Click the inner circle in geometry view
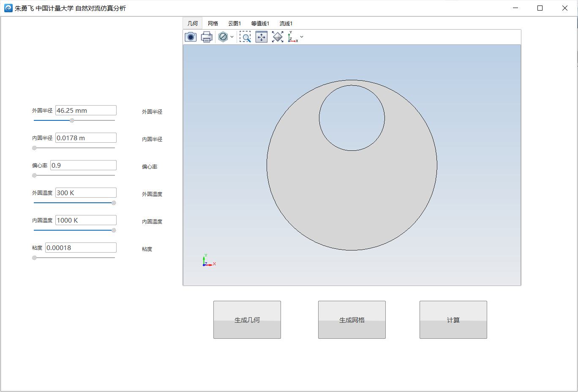578x392 pixels. [x=352, y=118]
